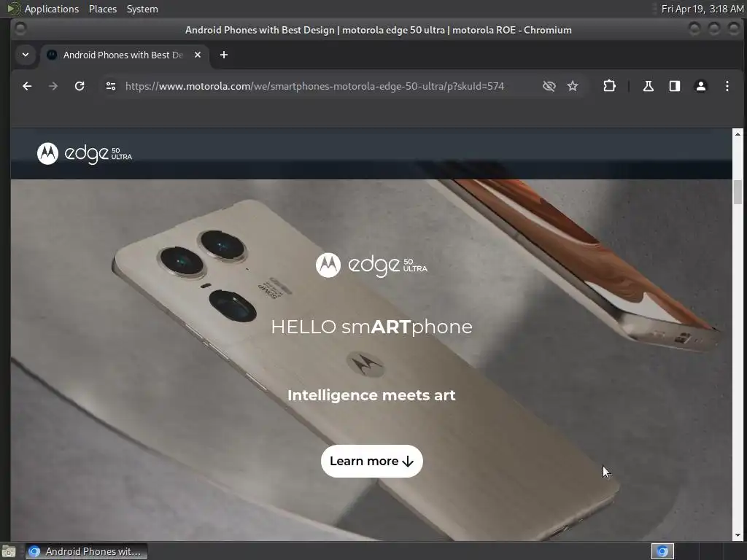The image size is (747, 560).
Task: Open the Places menu
Action: tap(103, 9)
